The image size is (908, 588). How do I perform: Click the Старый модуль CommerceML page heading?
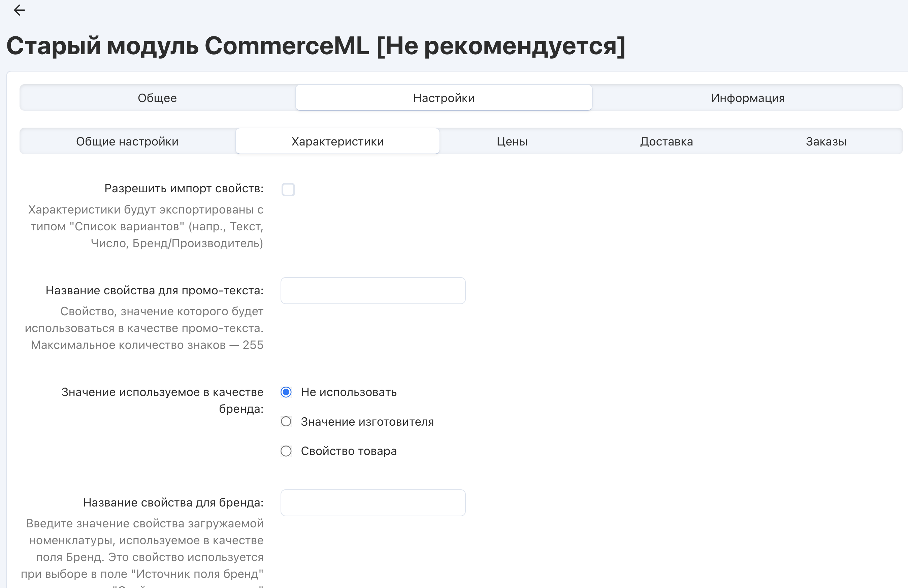[x=316, y=46]
